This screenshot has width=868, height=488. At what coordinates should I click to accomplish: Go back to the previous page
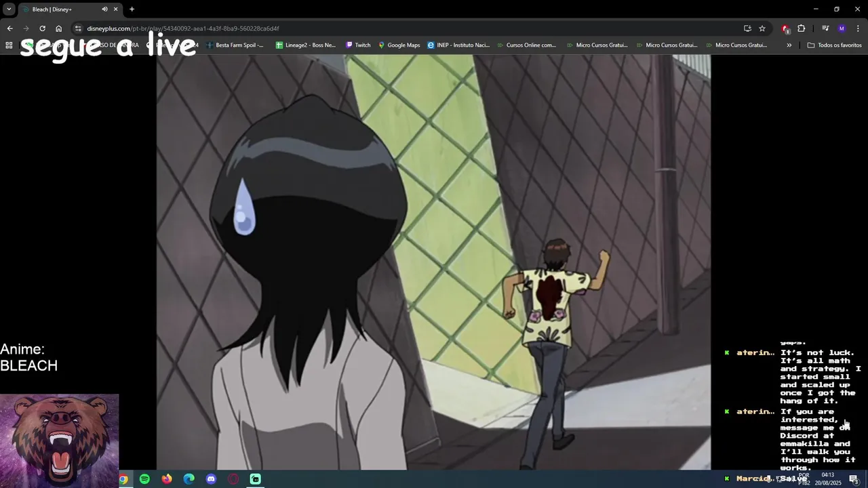click(9, 28)
